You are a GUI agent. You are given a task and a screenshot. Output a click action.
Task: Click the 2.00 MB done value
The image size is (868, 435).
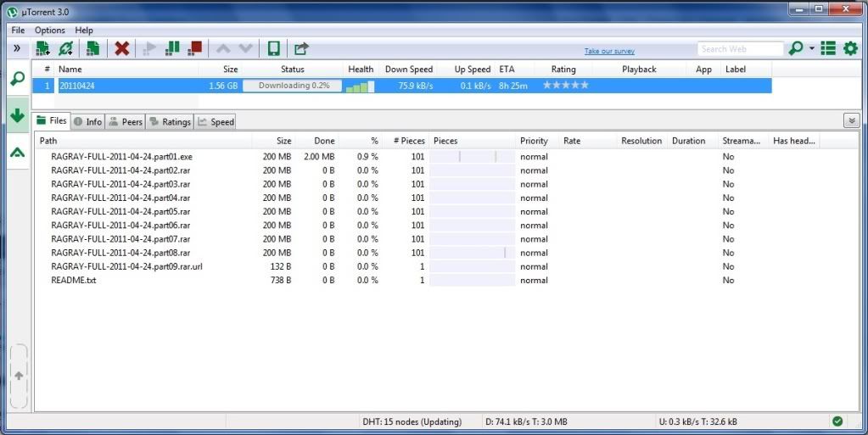[x=319, y=157]
